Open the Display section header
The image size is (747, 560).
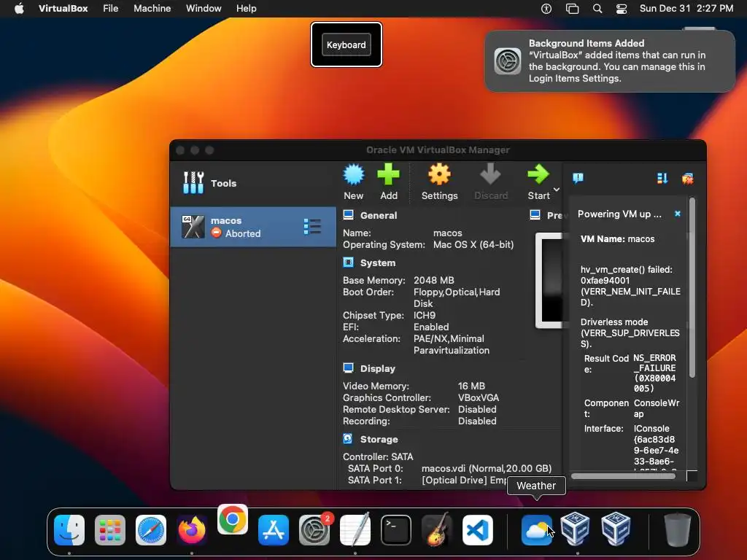point(377,368)
